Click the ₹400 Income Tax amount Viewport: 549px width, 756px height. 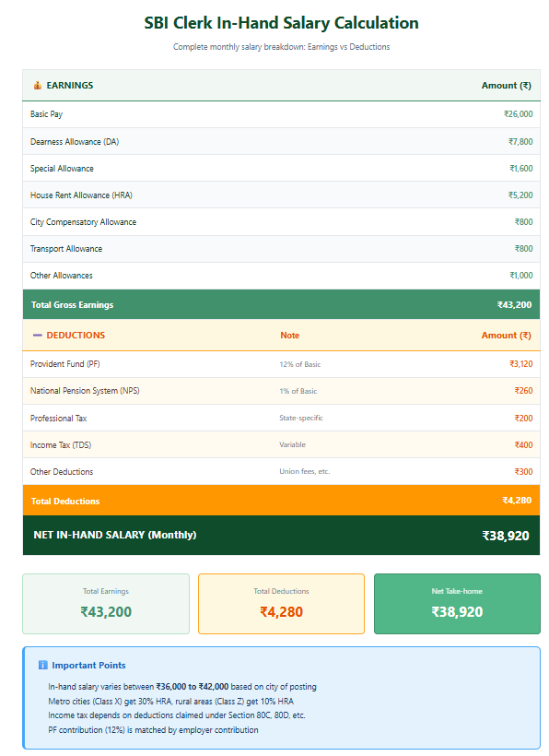523,445
